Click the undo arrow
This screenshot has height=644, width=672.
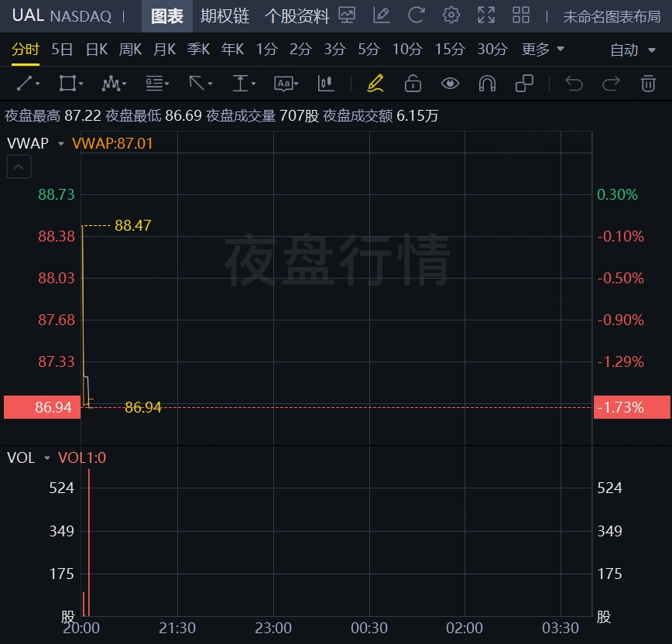(x=574, y=83)
